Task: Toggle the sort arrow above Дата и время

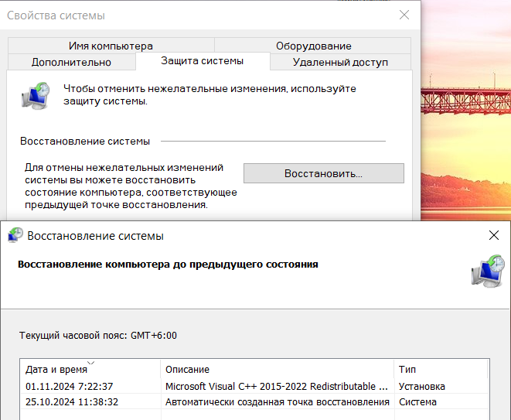Action: [91, 362]
